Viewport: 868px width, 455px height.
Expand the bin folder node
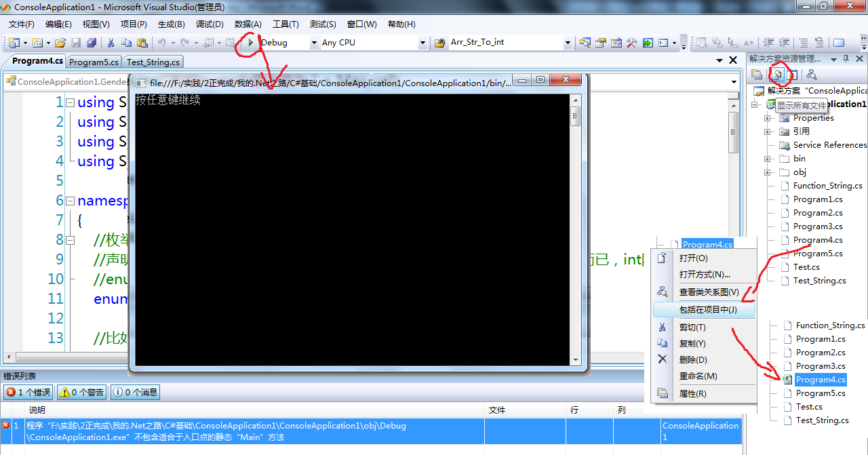point(768,159)
